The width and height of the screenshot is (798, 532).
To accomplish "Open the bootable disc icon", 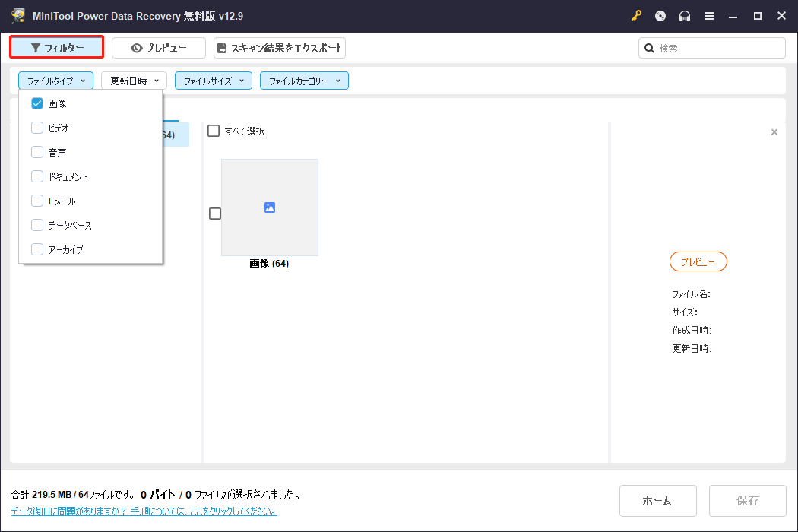I will [660, 16].
